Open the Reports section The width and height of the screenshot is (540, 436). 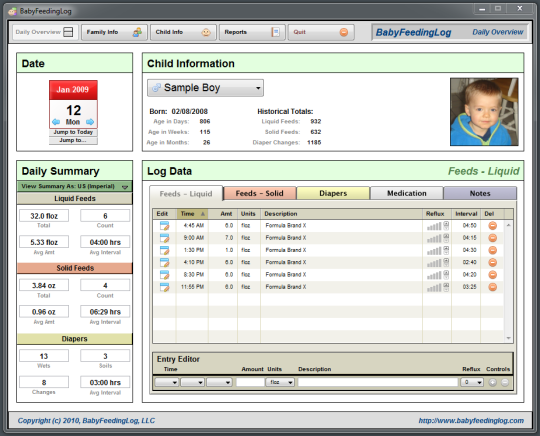[x=252, y=32]
